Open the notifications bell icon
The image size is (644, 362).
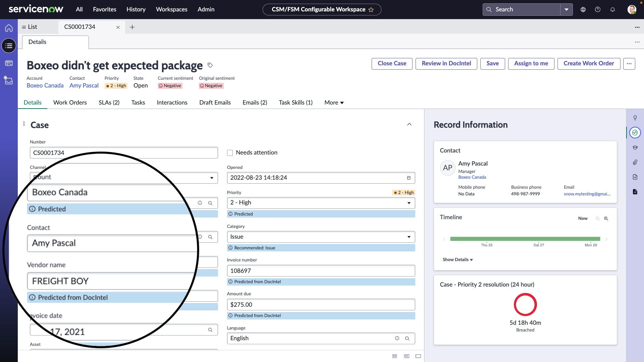pos(613,9)
